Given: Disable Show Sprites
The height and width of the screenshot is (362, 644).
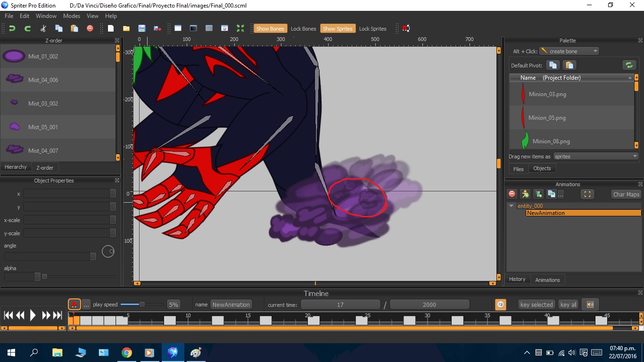Looking at the screenshot, I should coord(338,28).
